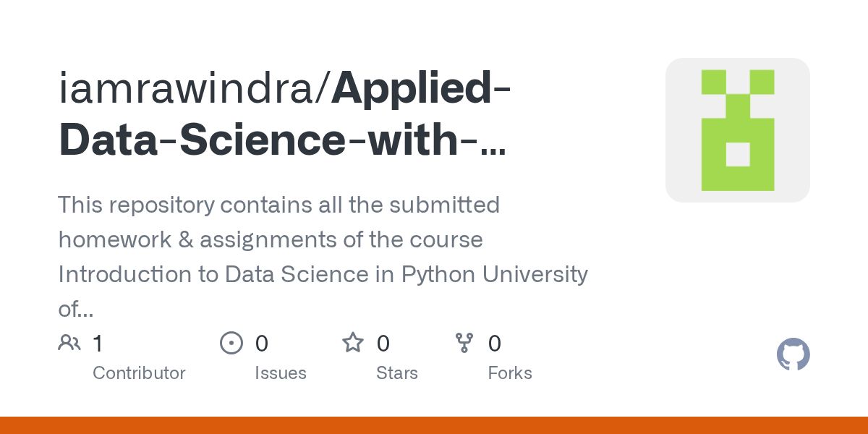The image size is (868, 434).
Task: Click the zero count above Issues
Action: 262,344
